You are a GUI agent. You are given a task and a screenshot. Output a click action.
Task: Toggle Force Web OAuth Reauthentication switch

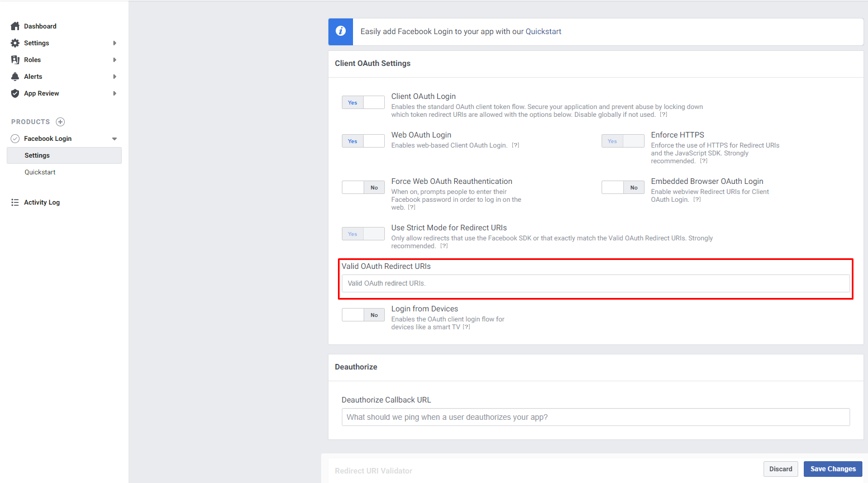[363, 187]
